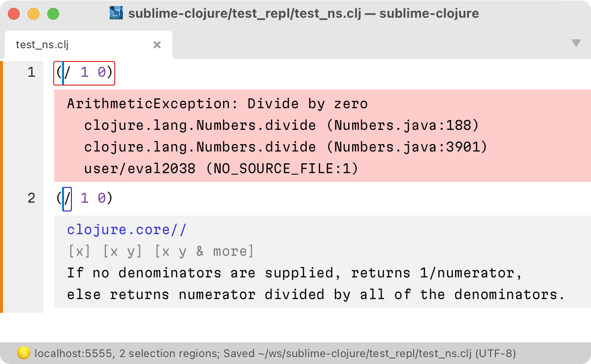Image resolution: width=591 pixels, height=364 pixels.
Task: Click the yellow REPL connection status icon
Action: tap(23, 353)
